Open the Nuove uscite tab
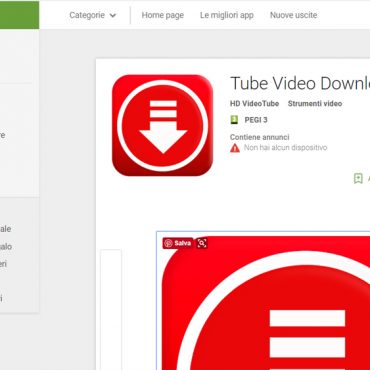Viewport: 370px width, 370px height. click(293, 15)
